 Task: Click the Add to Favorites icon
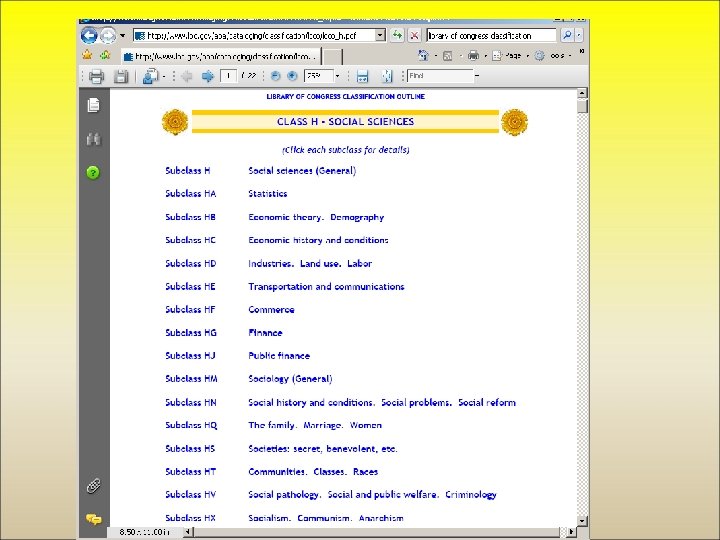105,56
